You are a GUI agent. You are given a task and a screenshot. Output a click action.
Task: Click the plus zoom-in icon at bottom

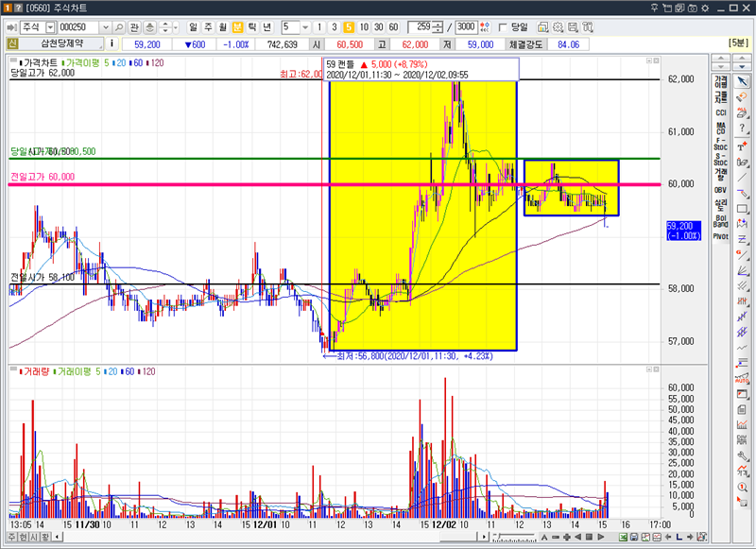pos(566,537)
